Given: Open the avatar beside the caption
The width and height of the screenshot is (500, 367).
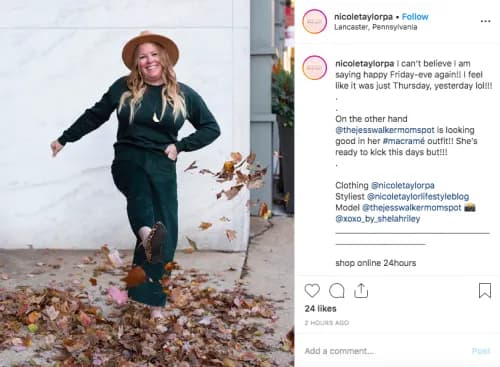Looking at the screenshot, I should 314,68.
